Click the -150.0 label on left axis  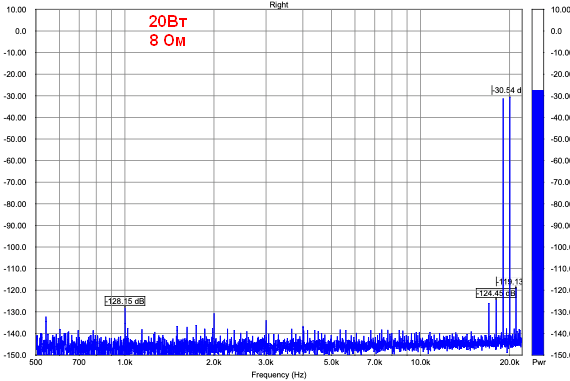click(x=15, y=355)
